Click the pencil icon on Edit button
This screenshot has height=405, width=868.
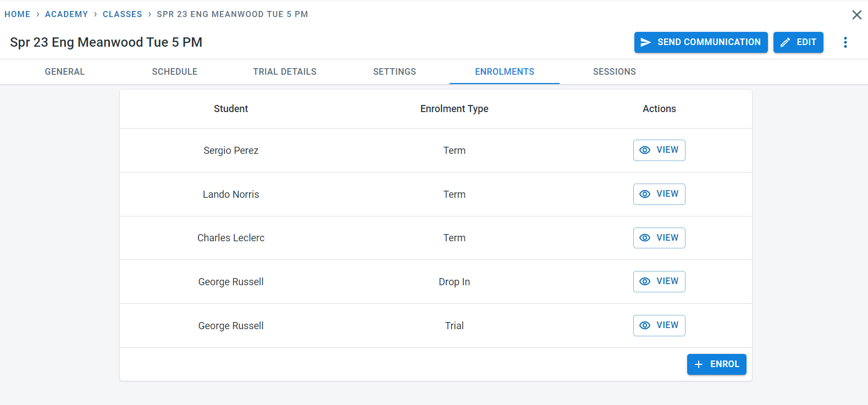coord(786,42)
